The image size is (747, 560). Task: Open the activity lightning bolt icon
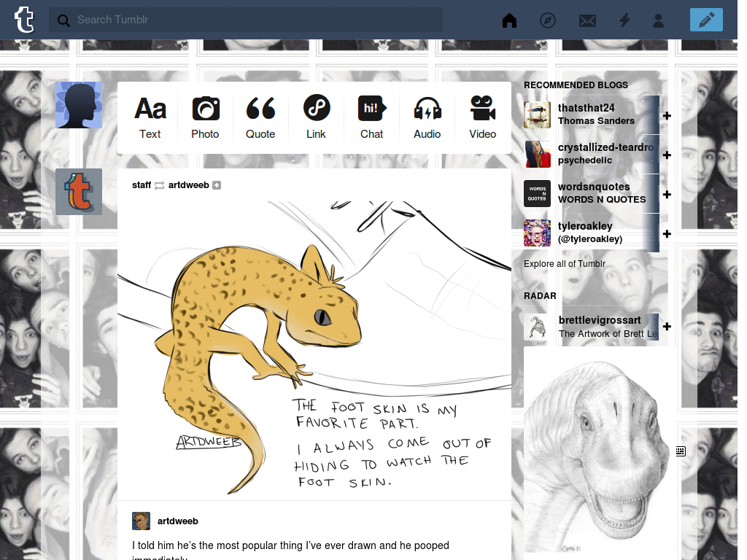pos(624,20)
